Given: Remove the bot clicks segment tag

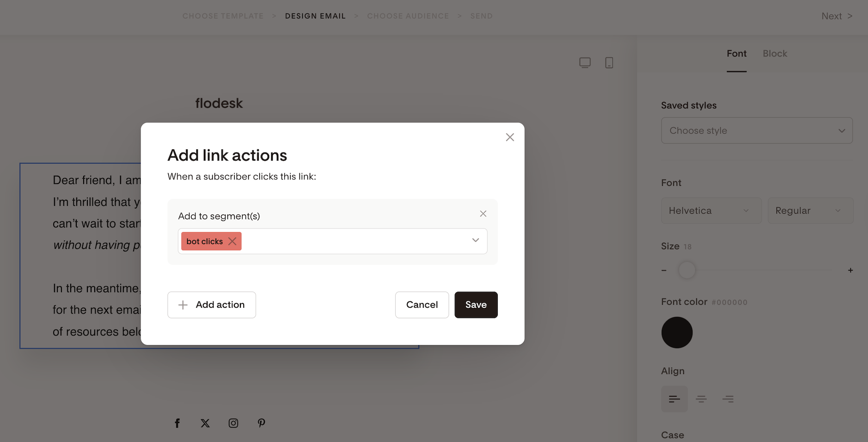Looking at the screenshot, I should point(232,241).
